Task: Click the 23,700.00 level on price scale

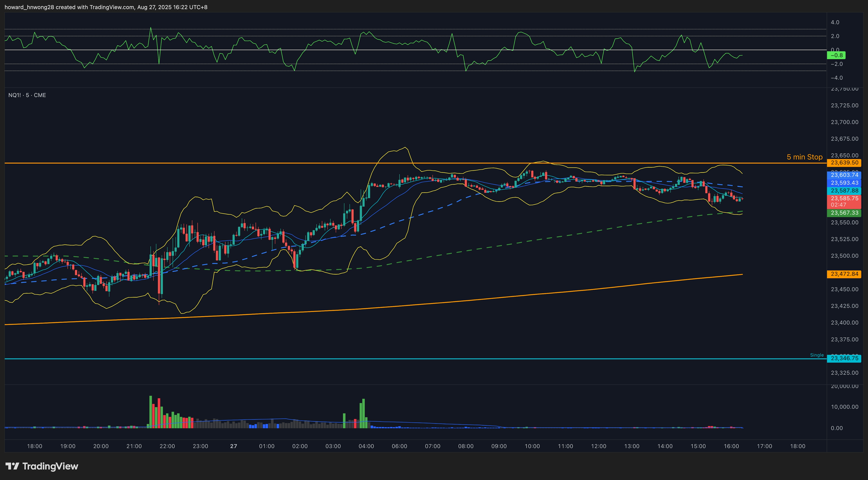Action: (844, 122)
